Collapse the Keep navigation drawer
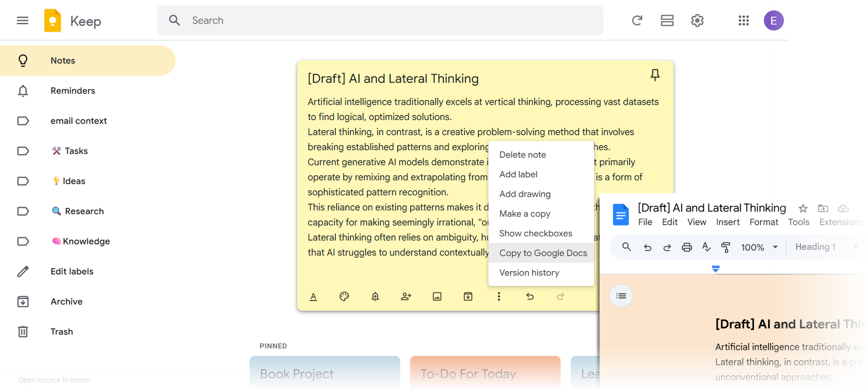 pos(22,20)
